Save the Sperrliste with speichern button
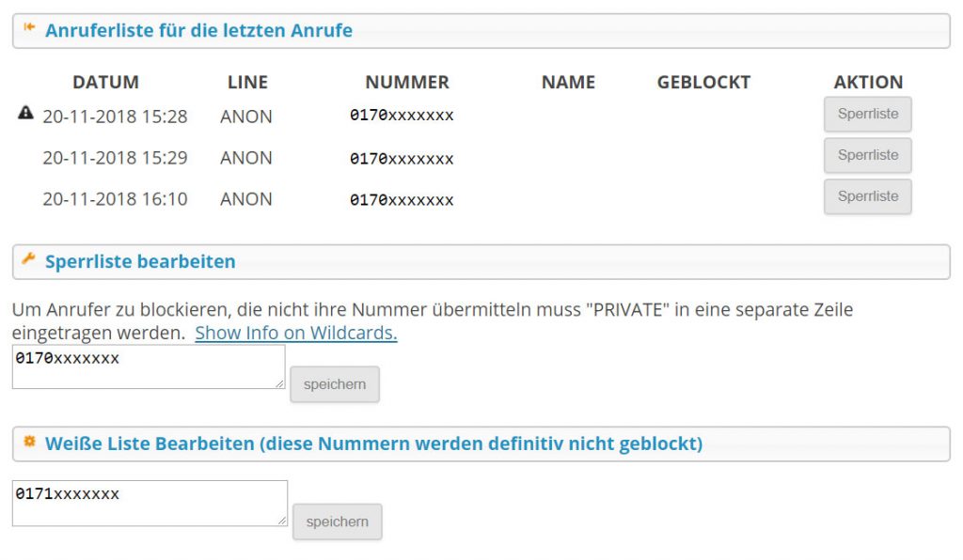The image size is (963, 560). [335, 384]
